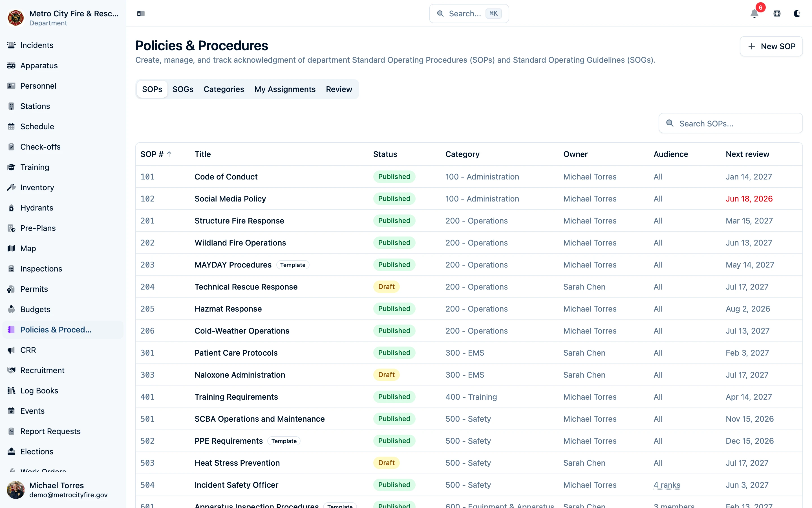Open Patient Care Protocols row title

[236, 353]
